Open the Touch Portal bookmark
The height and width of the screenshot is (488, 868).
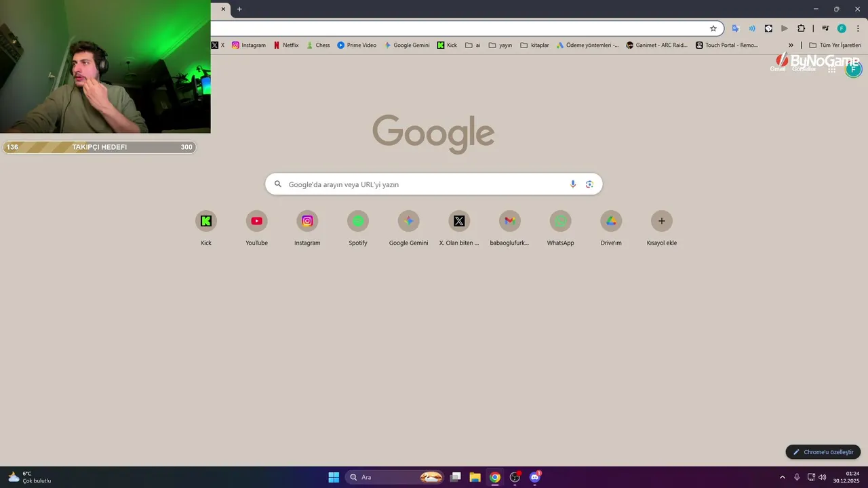coord(727,45)
